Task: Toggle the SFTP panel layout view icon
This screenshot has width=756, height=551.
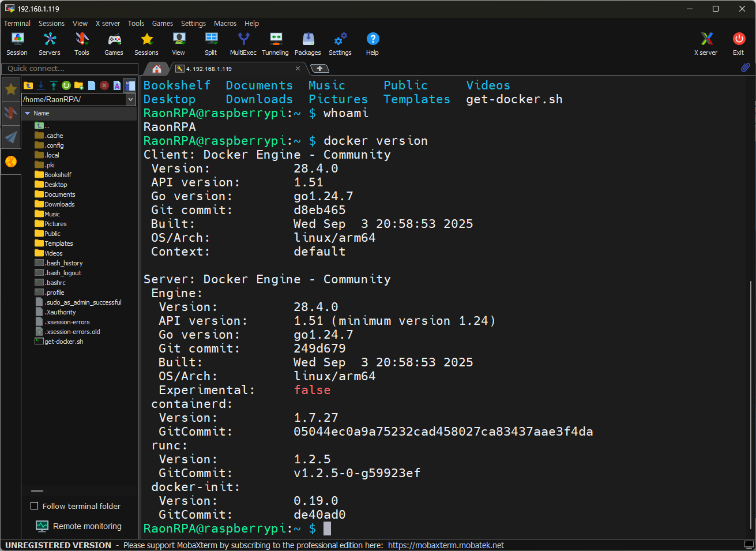Action: pyautogui.click(x=130, y=85)
